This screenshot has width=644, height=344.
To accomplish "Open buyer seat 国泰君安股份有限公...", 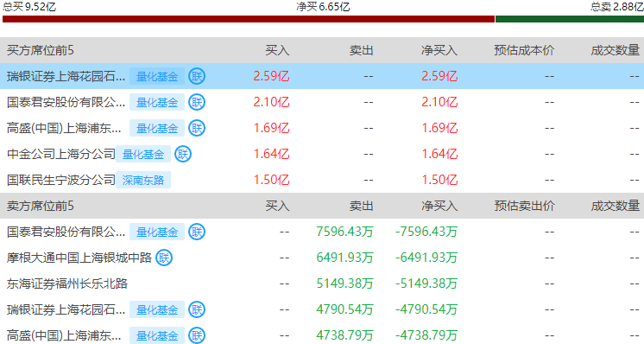I will pos(66,102).
